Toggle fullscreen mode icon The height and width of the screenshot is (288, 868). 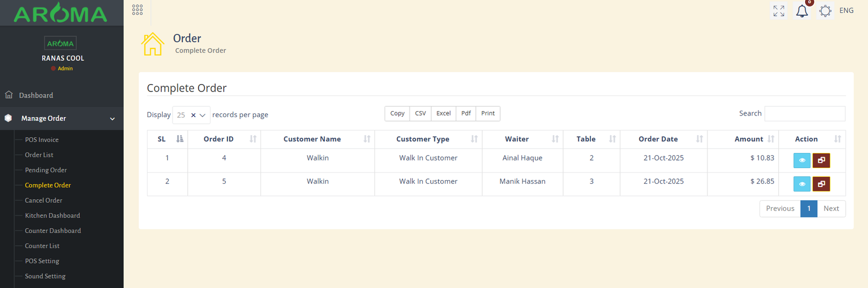tap(778, 11)
